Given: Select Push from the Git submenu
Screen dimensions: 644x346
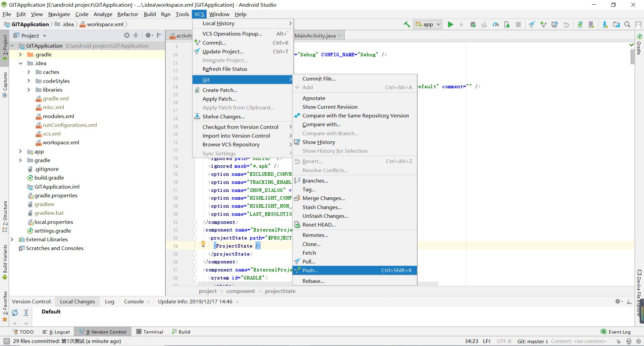Looking at the screenshot, I should click(x=311, y=270).
